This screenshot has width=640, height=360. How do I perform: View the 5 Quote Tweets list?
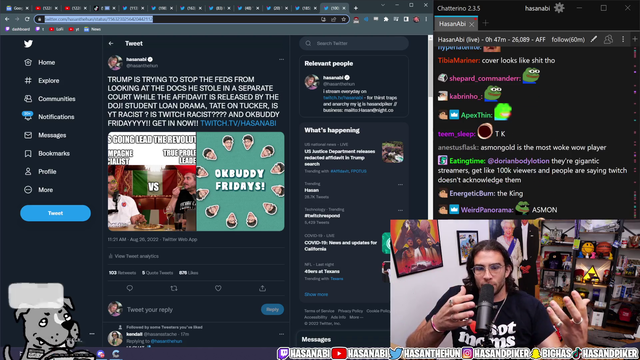point(158,273)
